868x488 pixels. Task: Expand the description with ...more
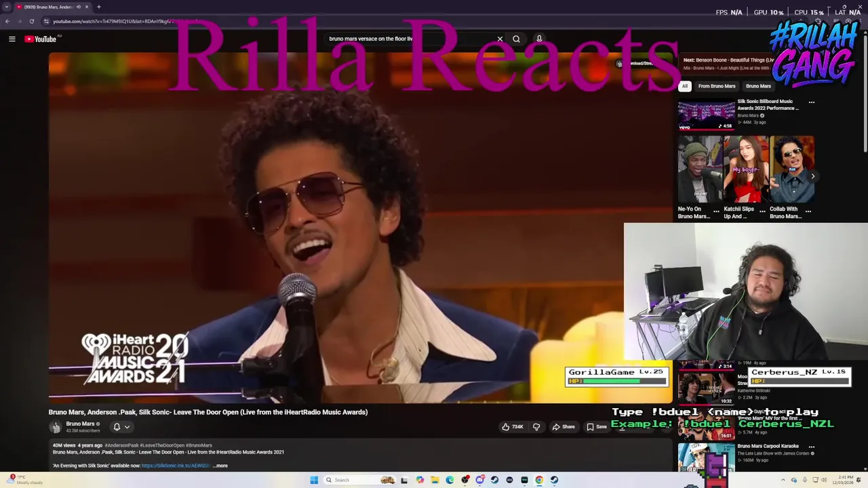220,466
